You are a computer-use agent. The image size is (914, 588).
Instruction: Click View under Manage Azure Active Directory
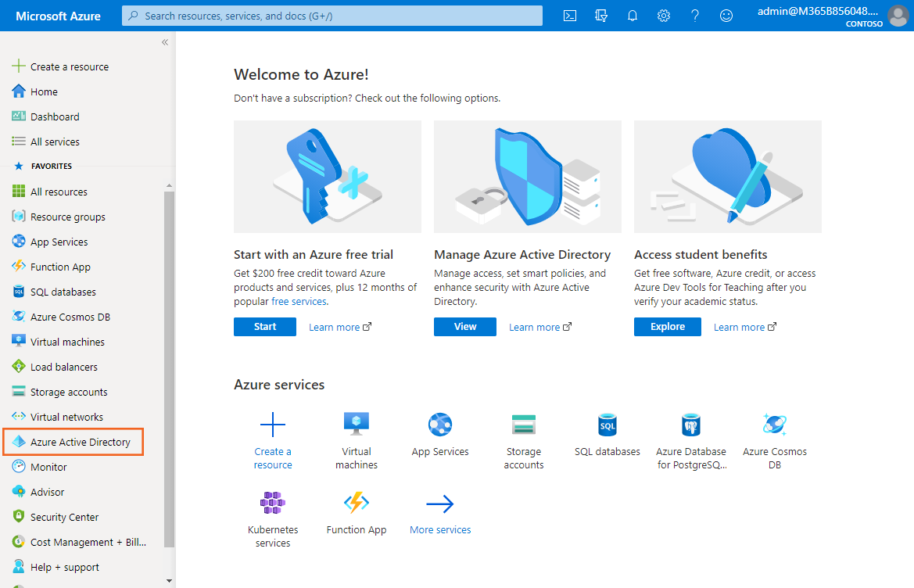pos(465,327)
